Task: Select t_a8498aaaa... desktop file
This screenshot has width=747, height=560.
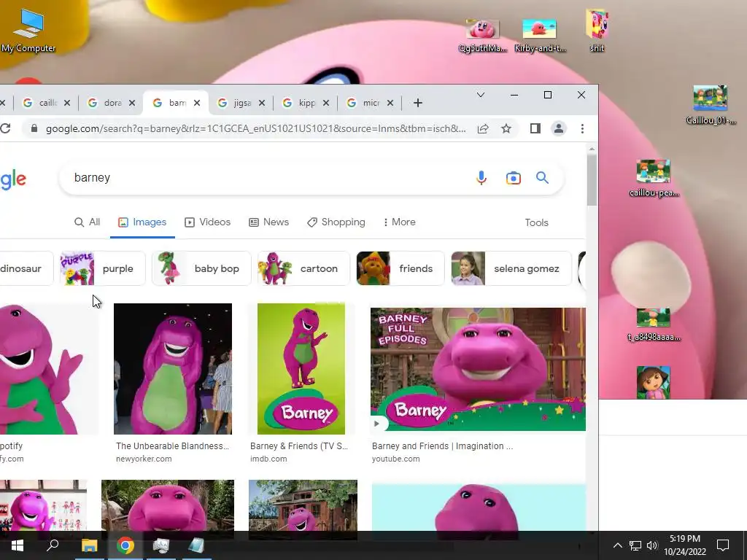Action: click(x=654, y=325)
